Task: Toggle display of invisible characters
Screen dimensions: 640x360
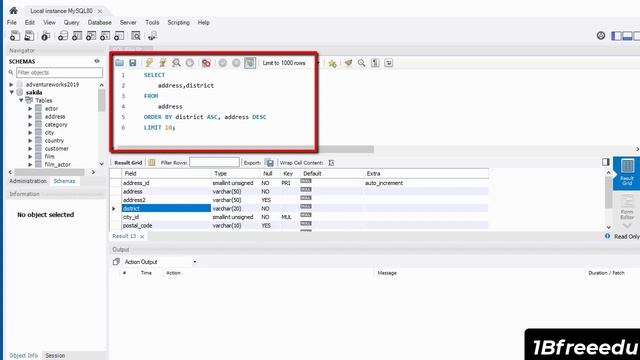Action: (375, 63)
